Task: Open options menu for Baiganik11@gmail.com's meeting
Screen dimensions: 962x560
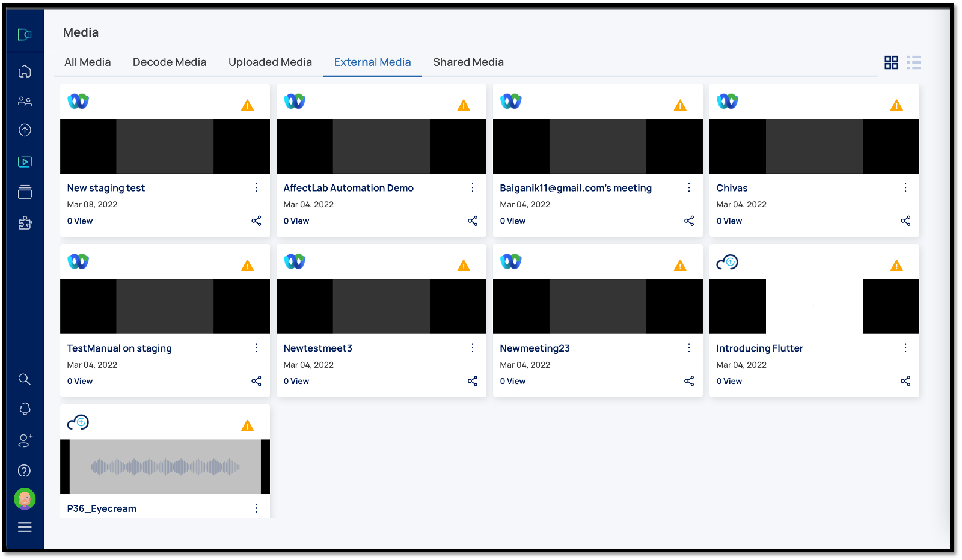Action: (689, 188)
